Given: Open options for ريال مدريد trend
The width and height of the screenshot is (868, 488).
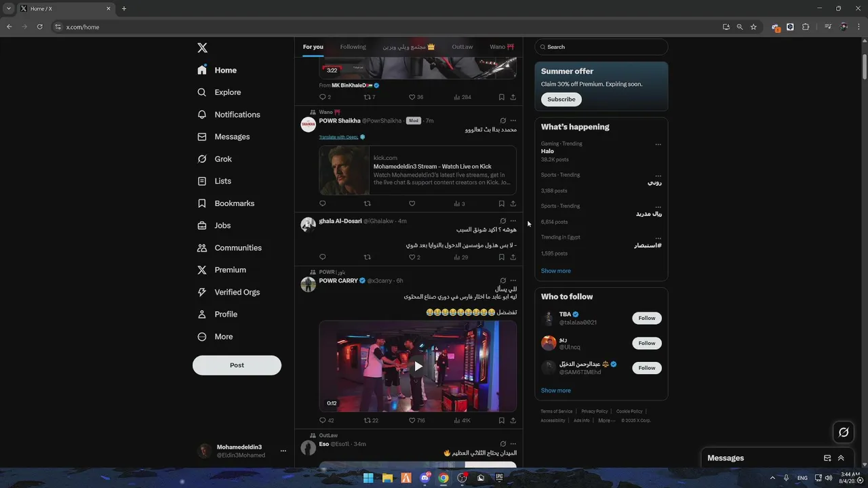Looking at the screenshot, I should coord(658,207).
